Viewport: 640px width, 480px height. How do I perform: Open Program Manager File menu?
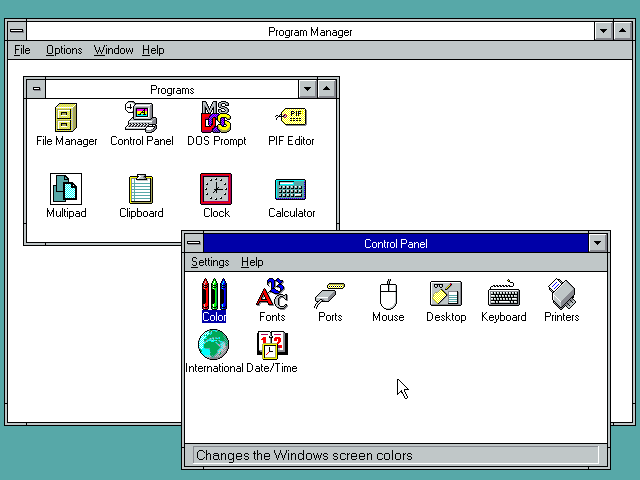pos(22,50)
